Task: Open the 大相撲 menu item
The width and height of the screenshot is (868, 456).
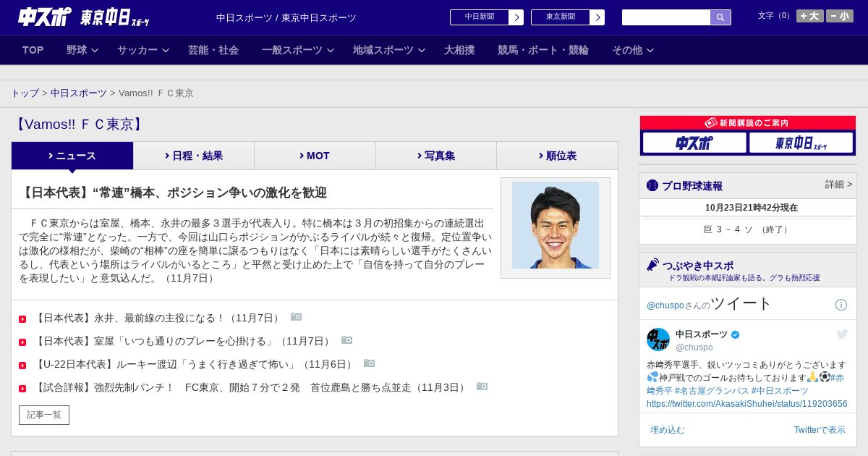Action: [459, 50]
